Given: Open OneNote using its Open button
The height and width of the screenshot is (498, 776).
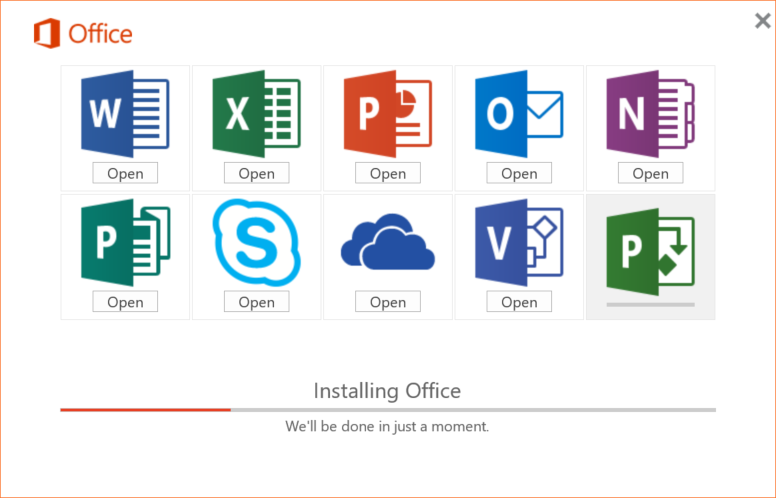Looking at the screenshot, I should click(650, 173).
